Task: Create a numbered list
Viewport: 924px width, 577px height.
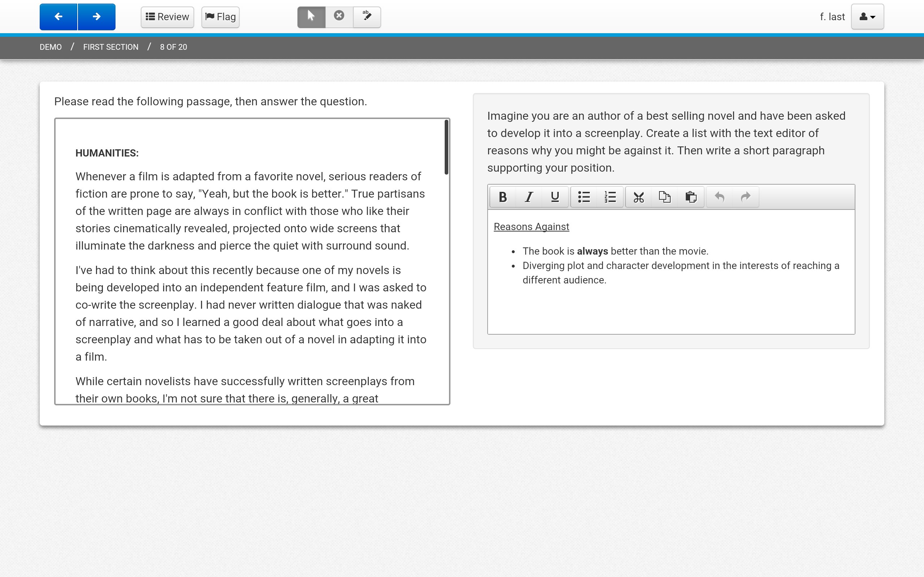Action: click(x=609, y=197)
